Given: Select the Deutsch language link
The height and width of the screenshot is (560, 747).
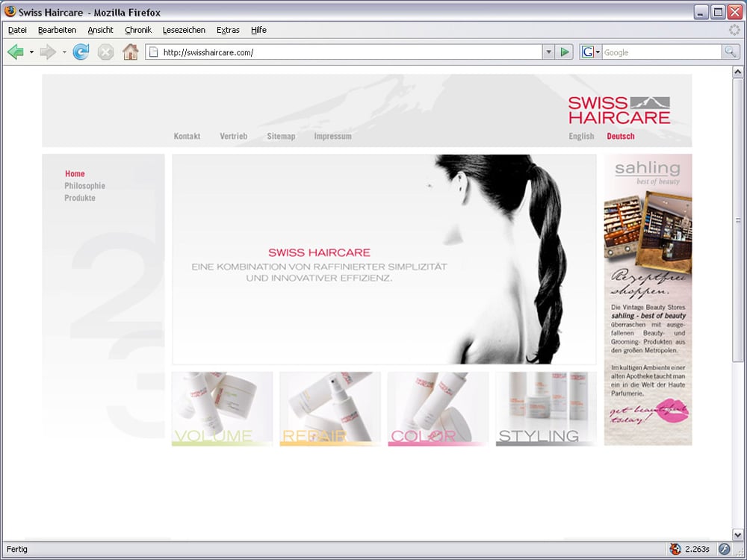Looking at the screenshot, I should [x=620, y=136].
